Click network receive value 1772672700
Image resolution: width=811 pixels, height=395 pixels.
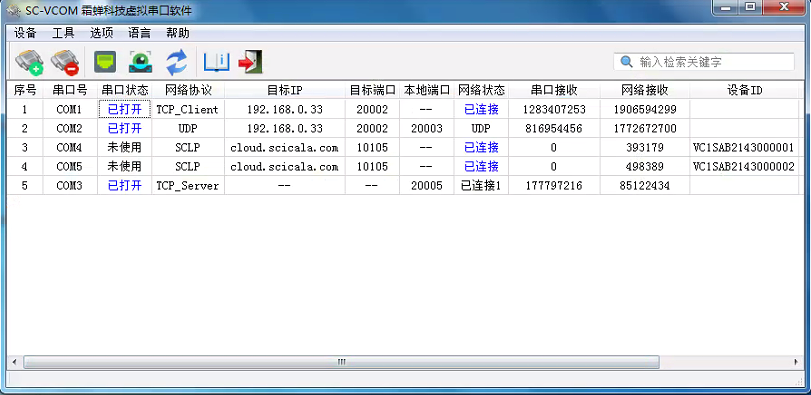click(645, 129)
